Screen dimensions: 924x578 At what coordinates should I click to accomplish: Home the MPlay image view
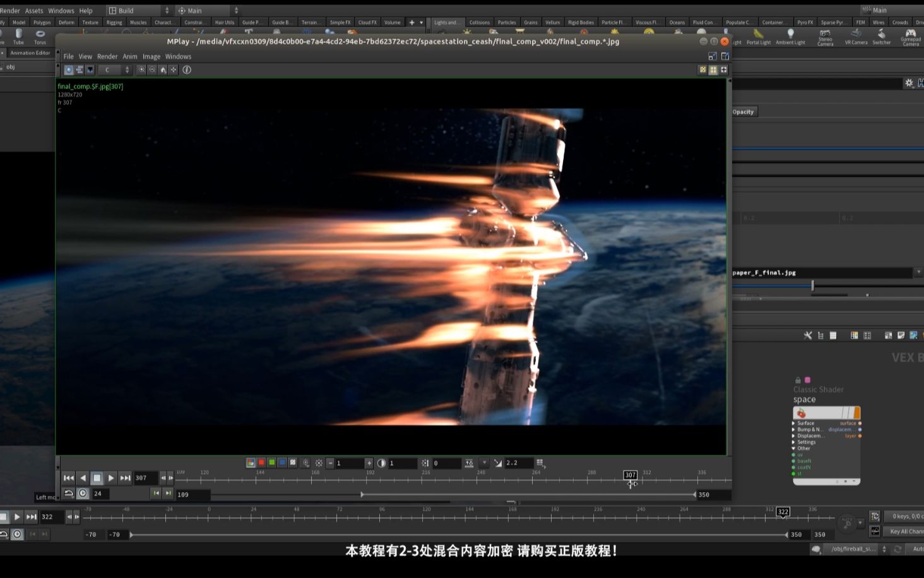163,70
